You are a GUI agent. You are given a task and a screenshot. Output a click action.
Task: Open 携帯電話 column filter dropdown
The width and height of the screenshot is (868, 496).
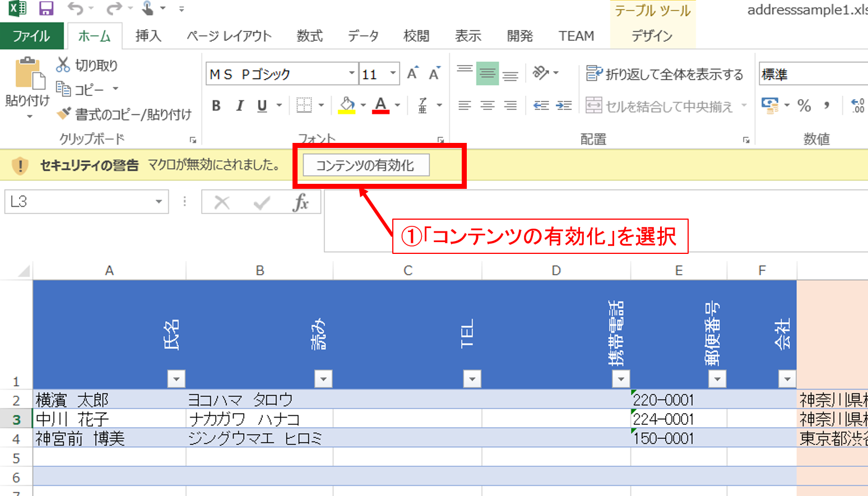[x=621, y=379]
